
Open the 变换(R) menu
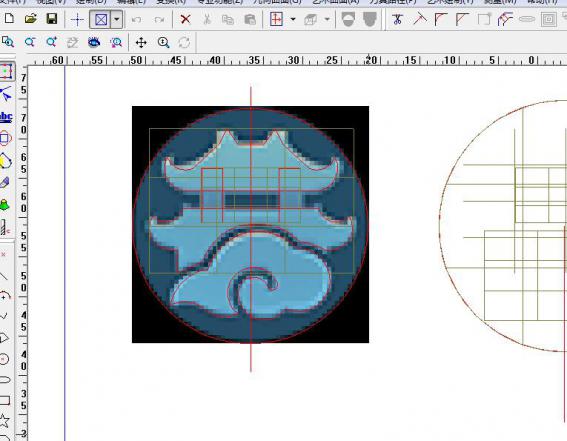point(171,2)
